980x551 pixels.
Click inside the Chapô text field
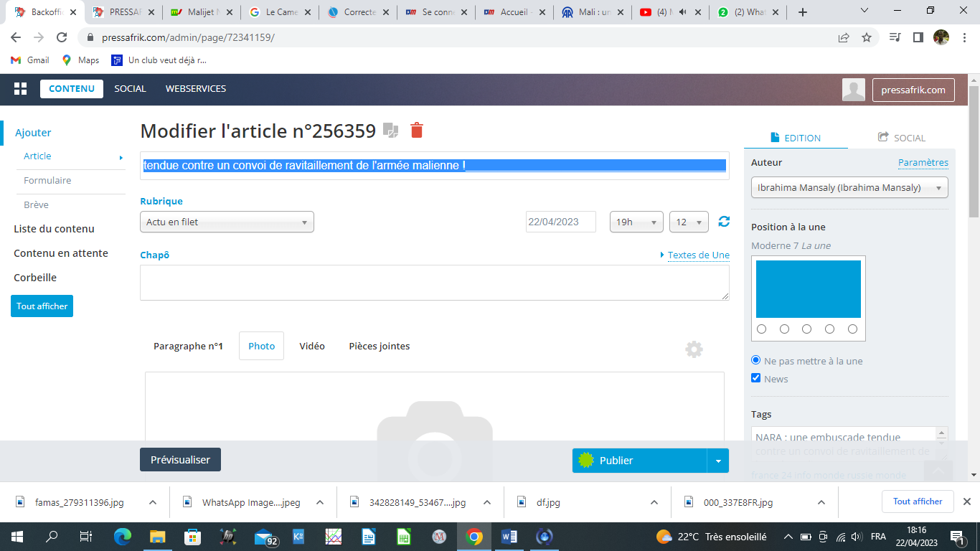[x=434, y=283]
